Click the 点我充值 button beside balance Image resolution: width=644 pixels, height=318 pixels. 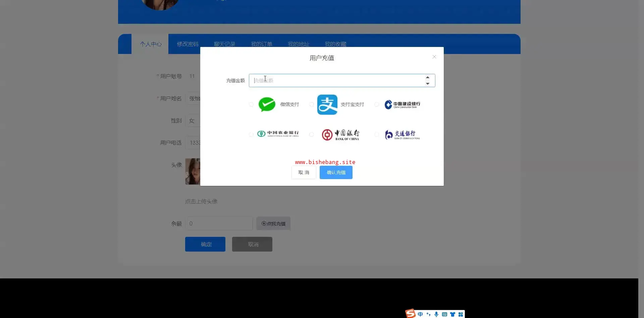(x=273, y=224)
